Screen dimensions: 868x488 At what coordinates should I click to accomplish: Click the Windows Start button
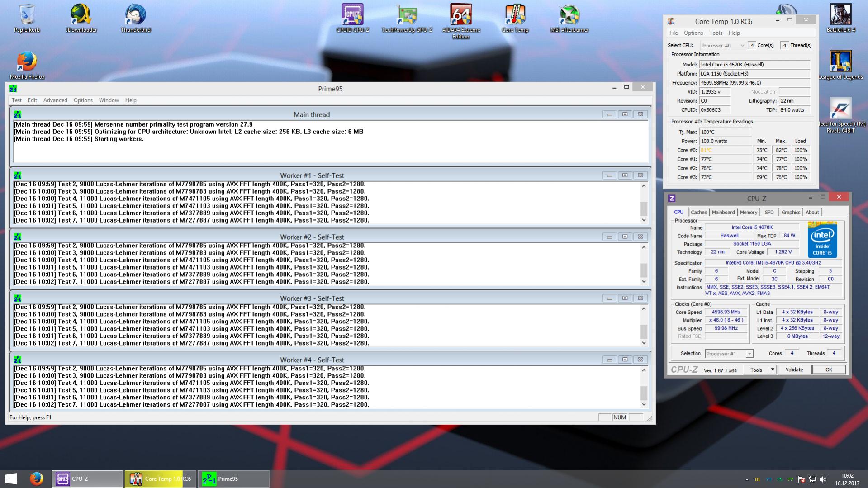(11, 479)
